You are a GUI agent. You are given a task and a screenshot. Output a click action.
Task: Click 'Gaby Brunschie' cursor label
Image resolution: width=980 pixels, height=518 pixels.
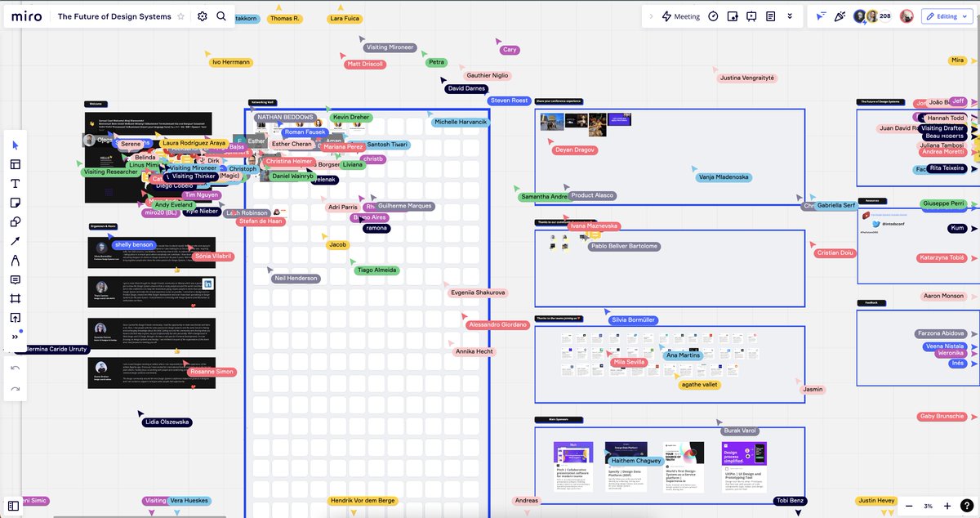[x=942, y=417]
